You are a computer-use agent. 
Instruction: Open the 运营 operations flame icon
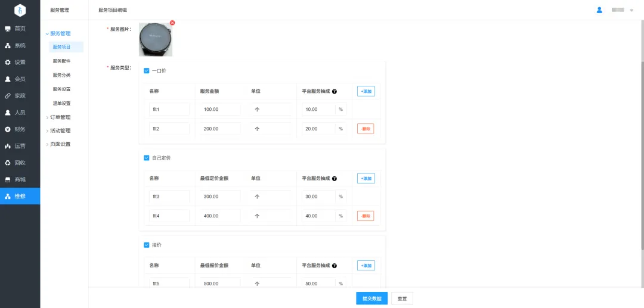(8, 146)
